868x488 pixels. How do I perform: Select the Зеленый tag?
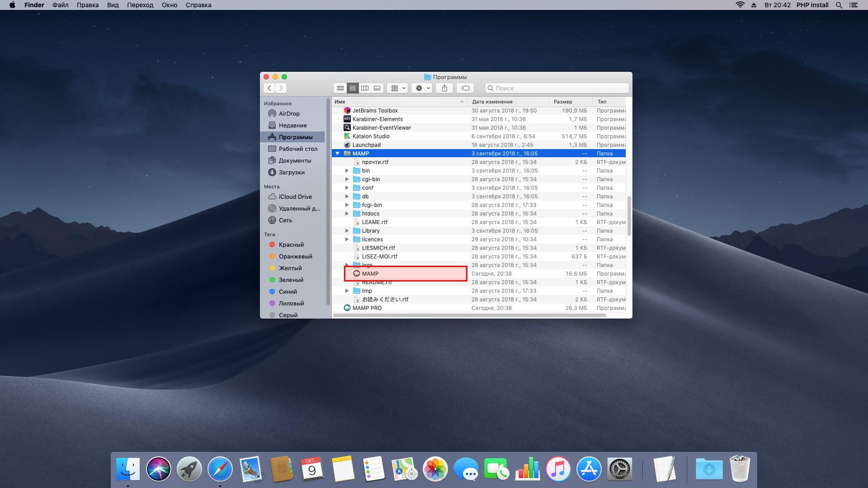(x=292, y=280)
